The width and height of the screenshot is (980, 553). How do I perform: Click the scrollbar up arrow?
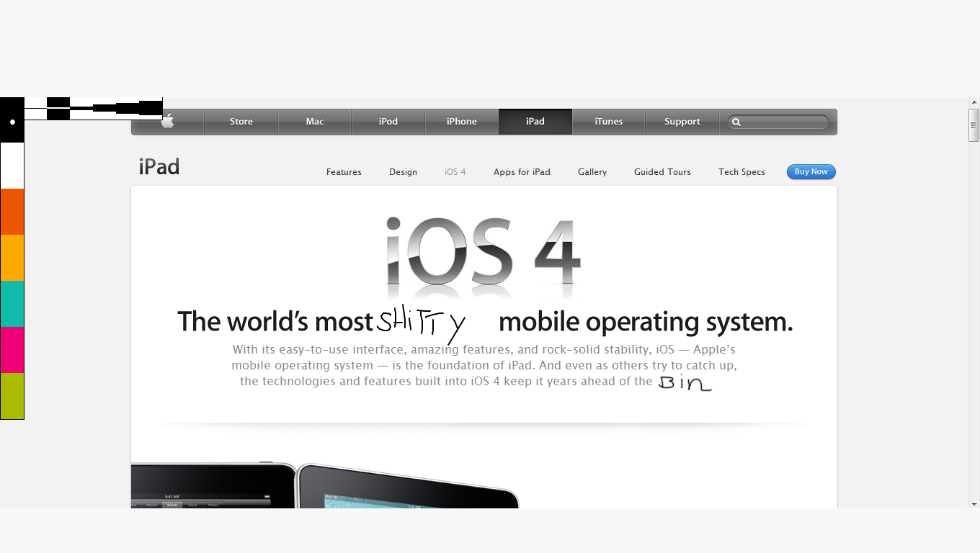click(974, 103)
